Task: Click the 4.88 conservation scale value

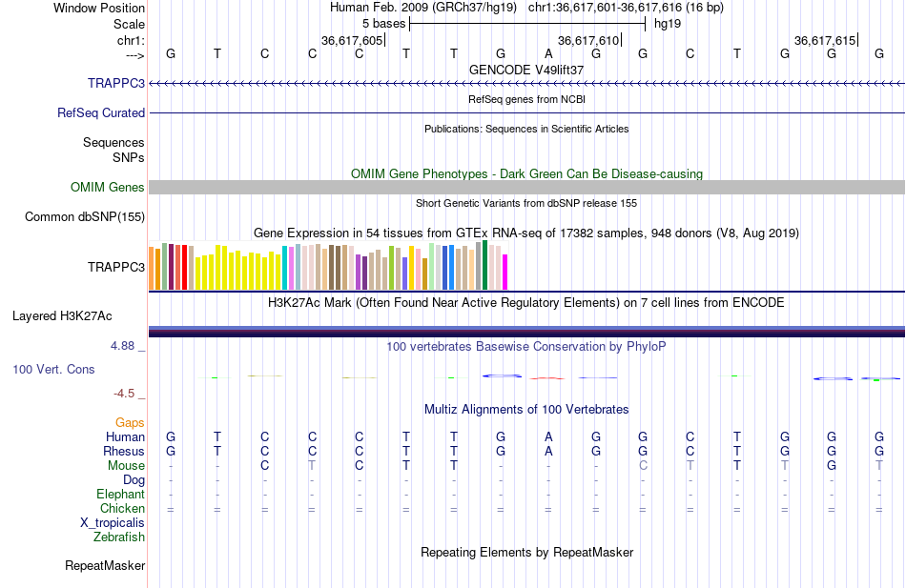Action: pos(122,346)
